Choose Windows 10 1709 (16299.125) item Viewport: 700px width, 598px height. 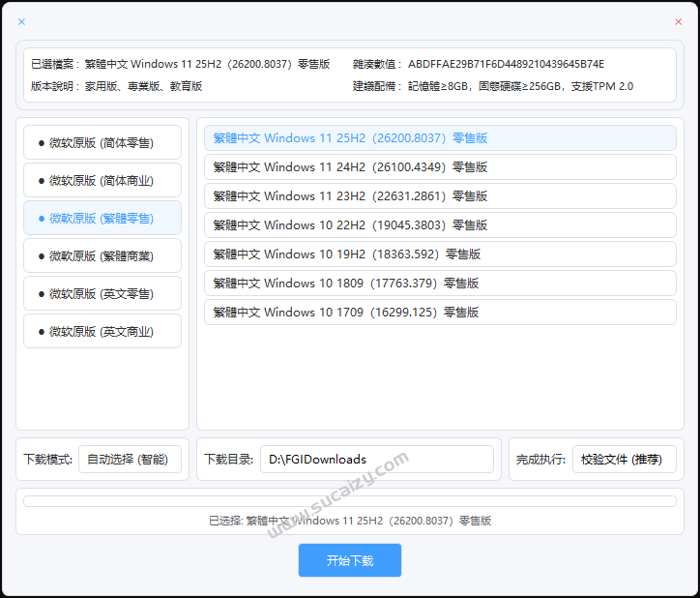(440, 313)
